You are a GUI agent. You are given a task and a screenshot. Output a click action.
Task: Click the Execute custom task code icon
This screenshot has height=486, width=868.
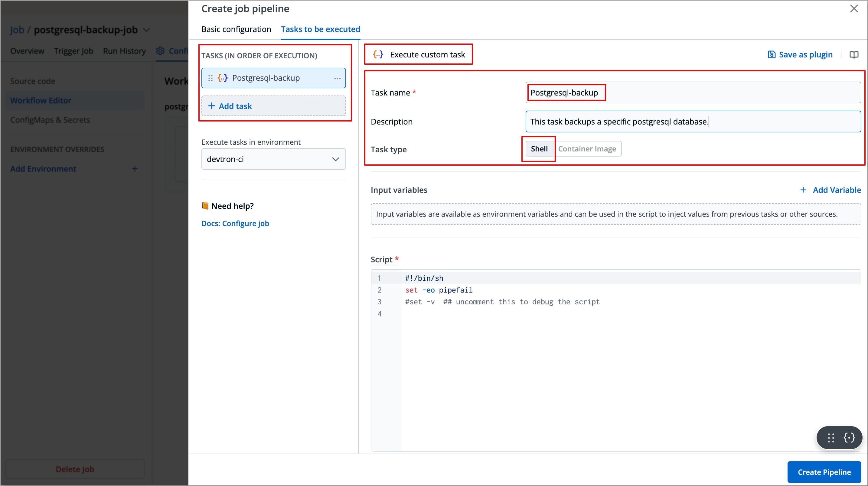377,54
